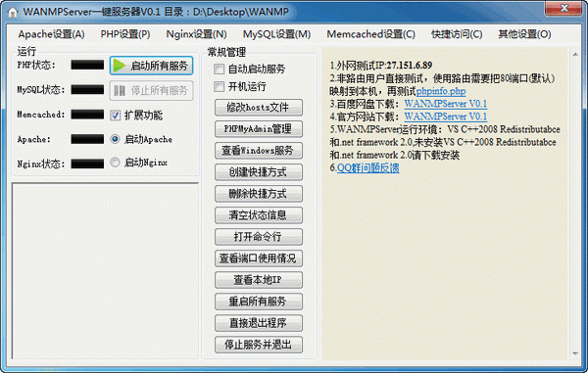Viewport: 588px width, 373px height.
Task: Click the 清空状态信息 button
Action: pyautogui.click(x=259, y=215)
